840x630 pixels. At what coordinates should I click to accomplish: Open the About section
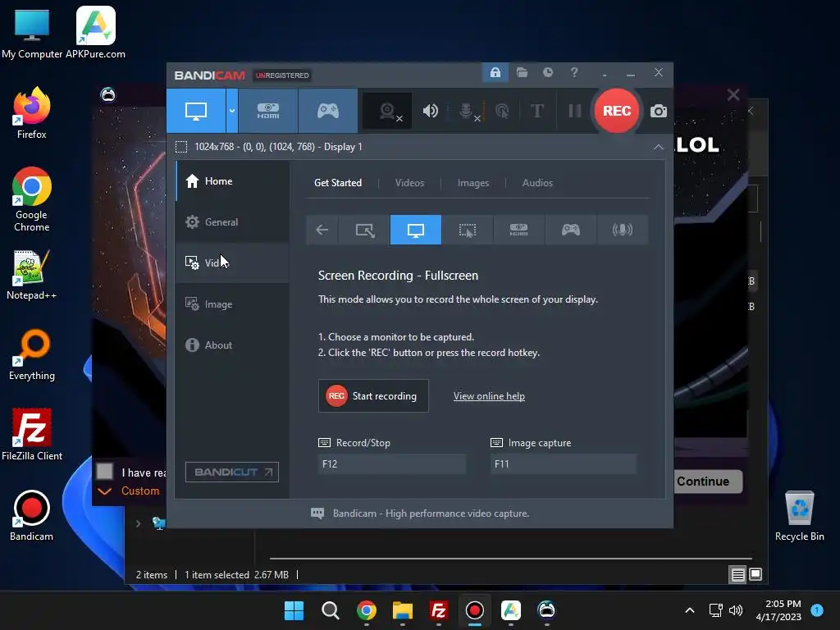232,345
